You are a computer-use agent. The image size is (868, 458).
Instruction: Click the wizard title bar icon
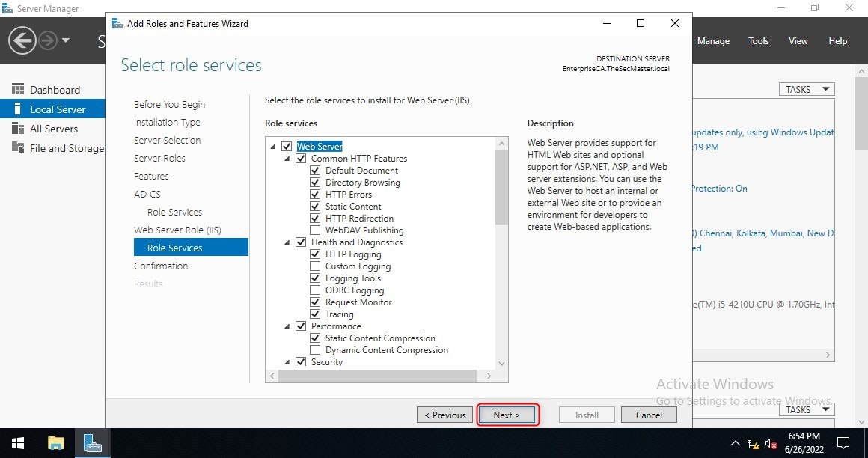click(x=117, y=23)
